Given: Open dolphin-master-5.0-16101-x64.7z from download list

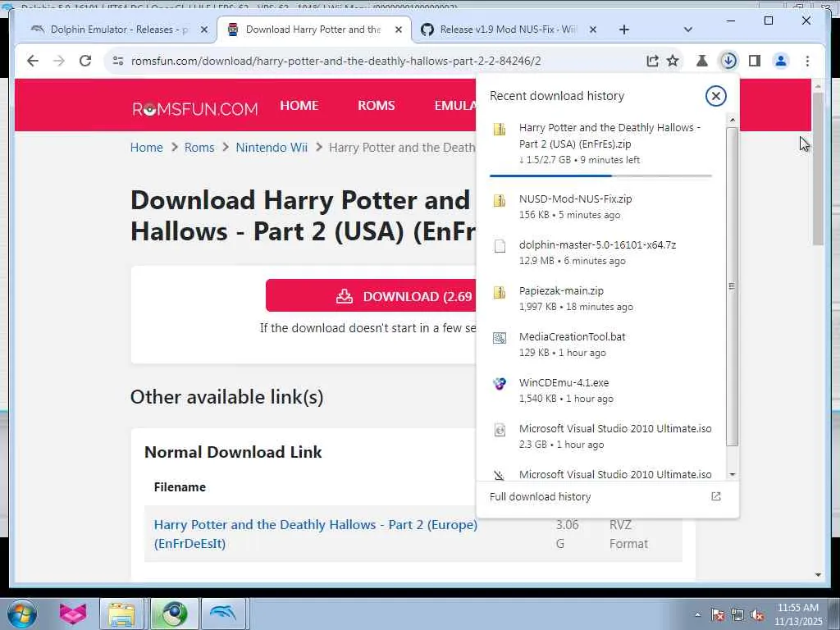Looking at the screenshot, I should [602, 253].
